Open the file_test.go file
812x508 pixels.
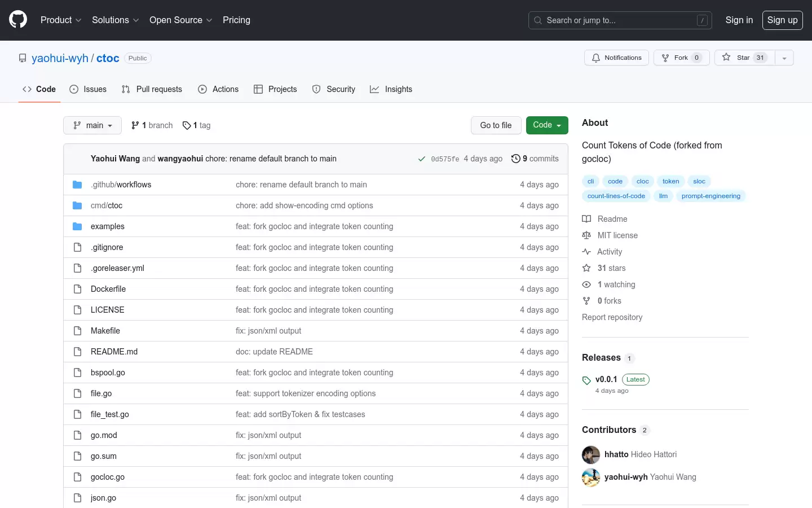pos(110,414)
